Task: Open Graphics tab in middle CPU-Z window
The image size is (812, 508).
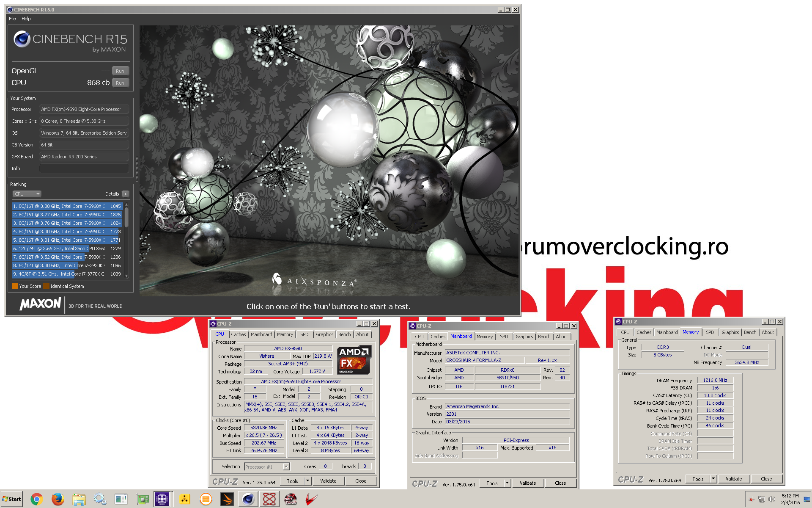Action: [524, 337]
